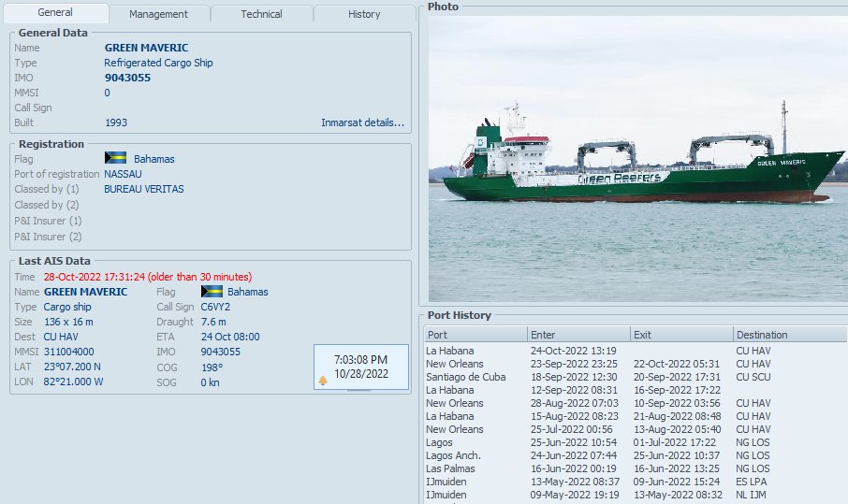This screenshot has width=848, height=504.
Task: Select IJmuiden row entered 09-May-2022
Action: point(636,495)
